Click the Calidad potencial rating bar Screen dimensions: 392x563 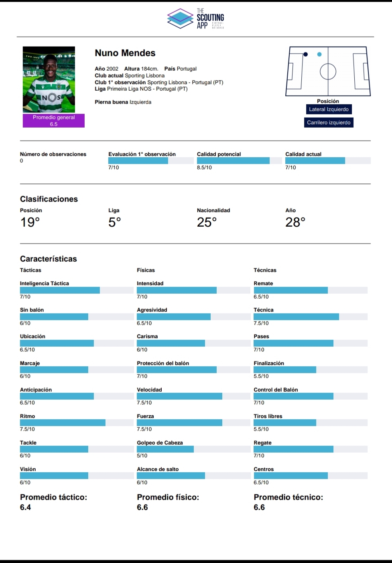click(239, 161)
